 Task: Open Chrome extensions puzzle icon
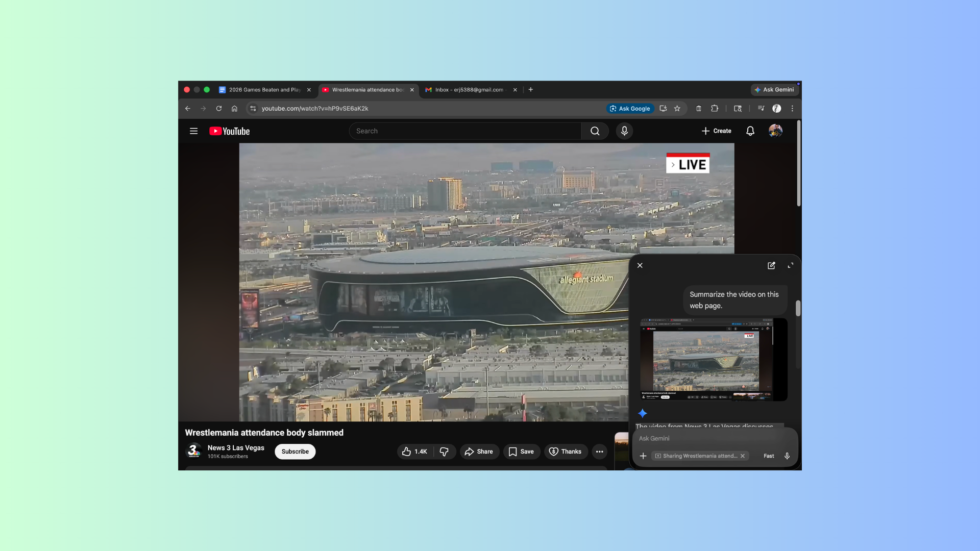(715, 108)
